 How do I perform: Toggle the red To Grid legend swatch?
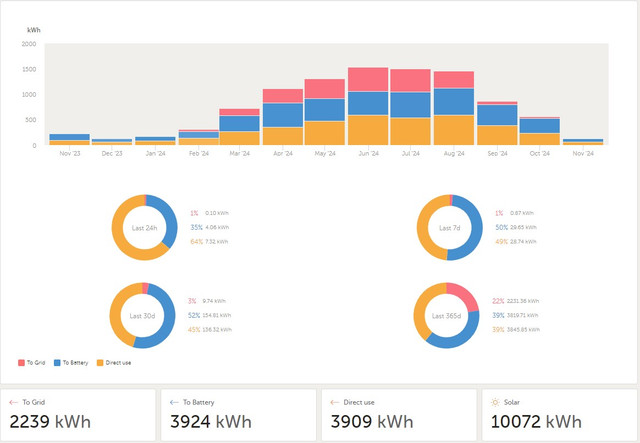tap(21, 363)
